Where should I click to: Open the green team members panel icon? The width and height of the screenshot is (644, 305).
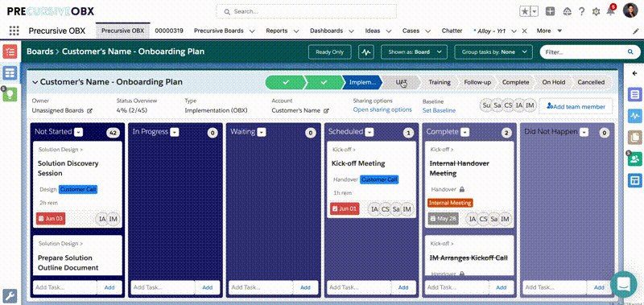[635, 159]
